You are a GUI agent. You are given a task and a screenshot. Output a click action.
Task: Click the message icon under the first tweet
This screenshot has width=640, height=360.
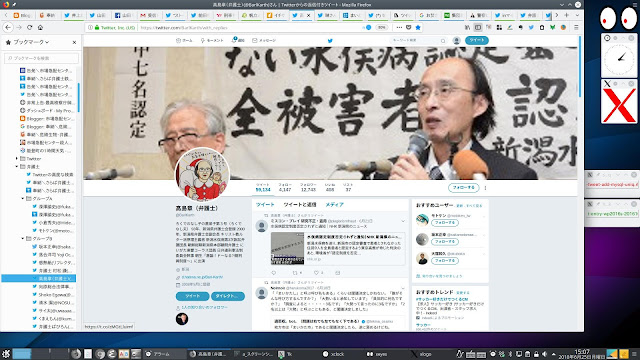point(338,273)
